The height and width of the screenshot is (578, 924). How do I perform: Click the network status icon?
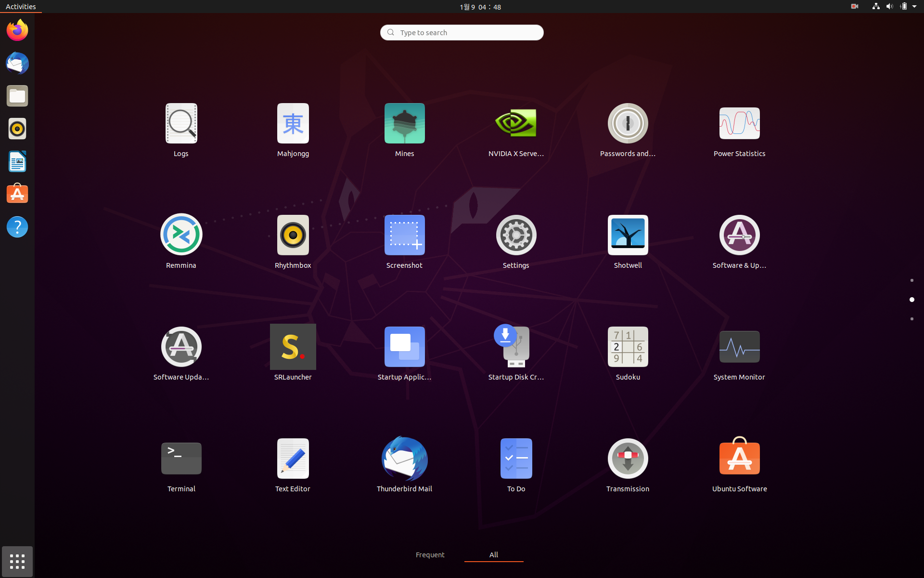[876, 7]
